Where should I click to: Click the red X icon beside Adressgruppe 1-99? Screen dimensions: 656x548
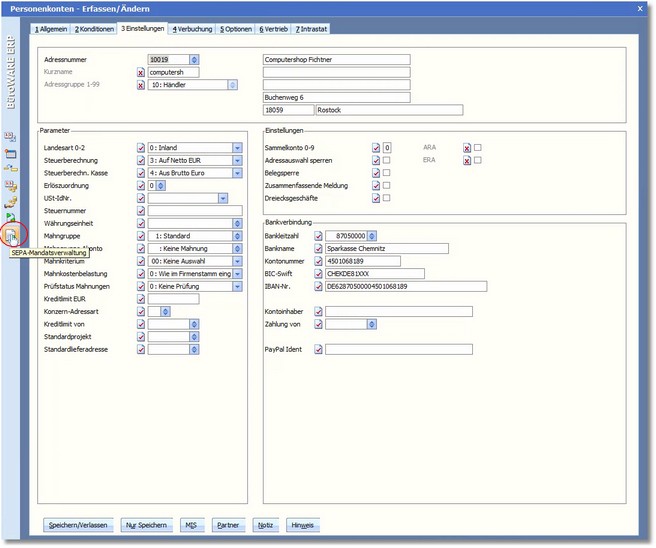tap(140, 86)
